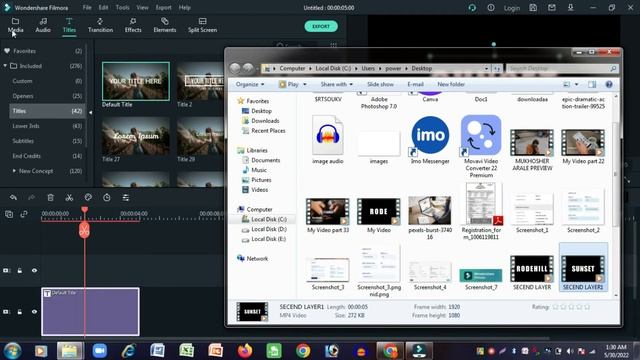The width and height of the screenshot is (640, 360).
Task: Click the scissors split icon in timeline toolbar
Action: click(x=69, y=198)
